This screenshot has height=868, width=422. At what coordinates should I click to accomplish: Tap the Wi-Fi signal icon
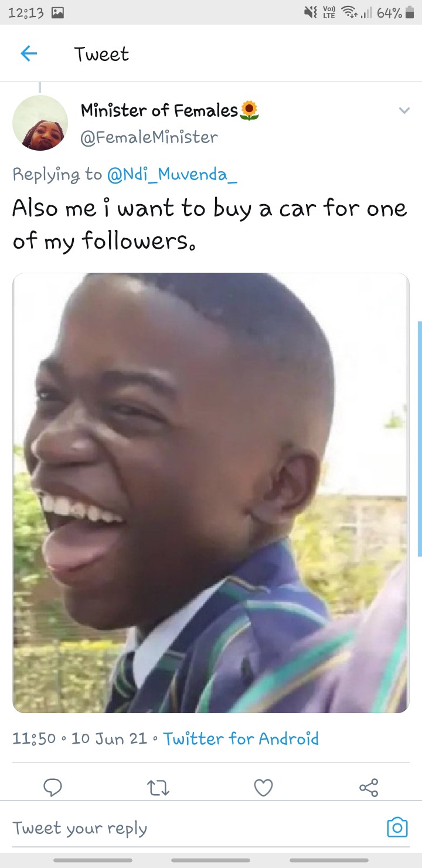tap(350, 12)
